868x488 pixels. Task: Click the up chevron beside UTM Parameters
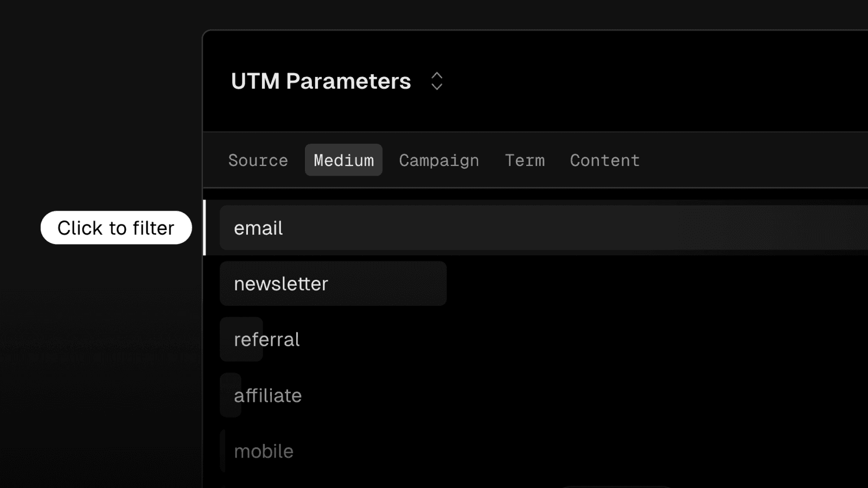pyautogui.click(x=437, y=75)
